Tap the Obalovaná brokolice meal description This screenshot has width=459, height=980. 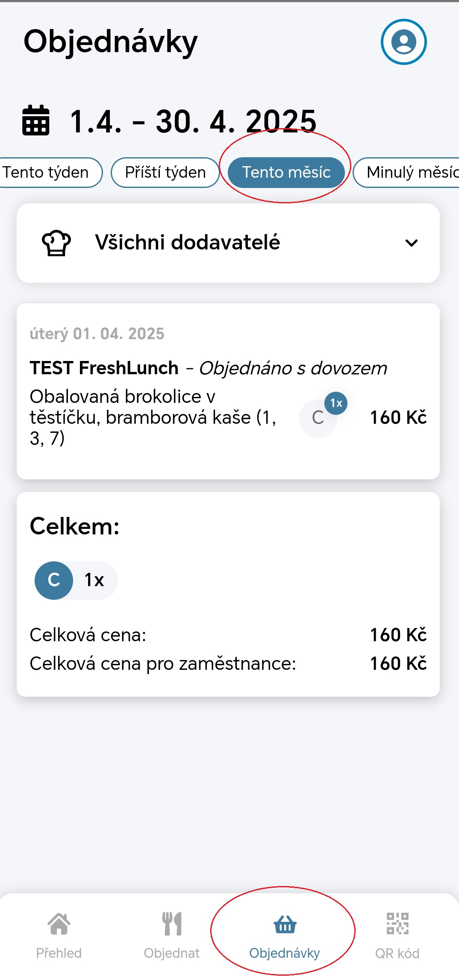click(153, 417)
